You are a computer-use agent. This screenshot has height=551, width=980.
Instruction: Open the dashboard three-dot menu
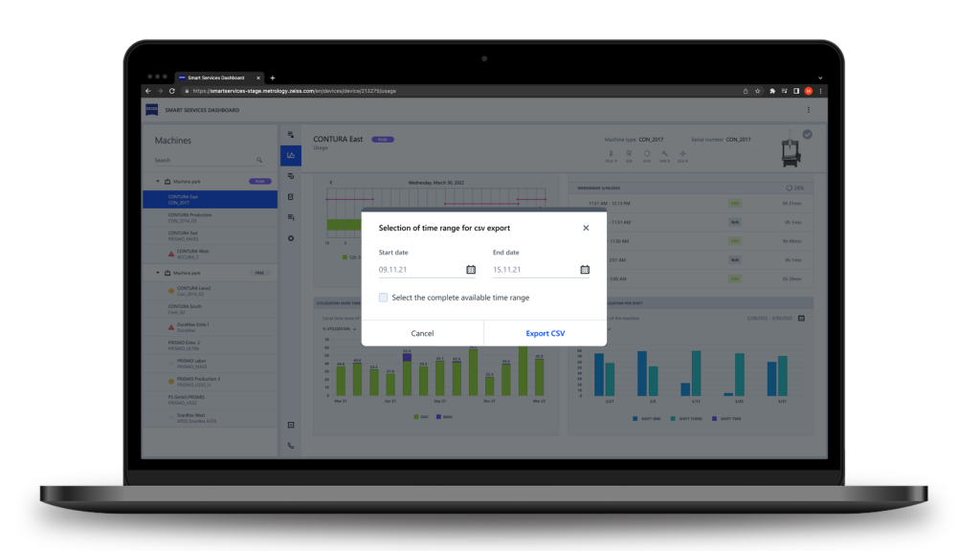pos(809,110)
